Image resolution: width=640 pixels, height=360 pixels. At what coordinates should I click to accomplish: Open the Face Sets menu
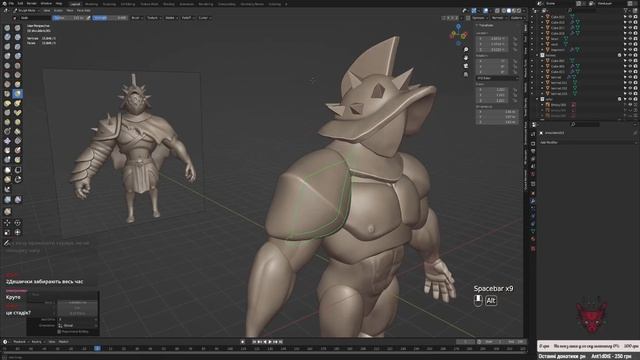pos(84,11)
